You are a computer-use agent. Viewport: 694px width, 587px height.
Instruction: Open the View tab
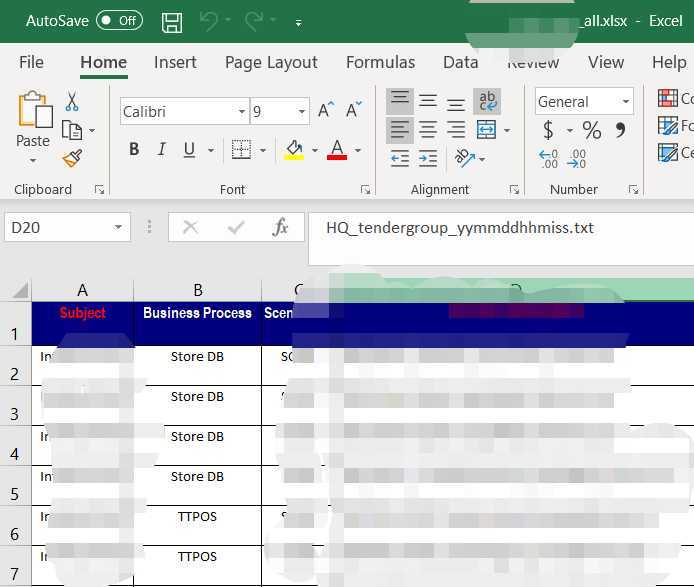[606, 62]
